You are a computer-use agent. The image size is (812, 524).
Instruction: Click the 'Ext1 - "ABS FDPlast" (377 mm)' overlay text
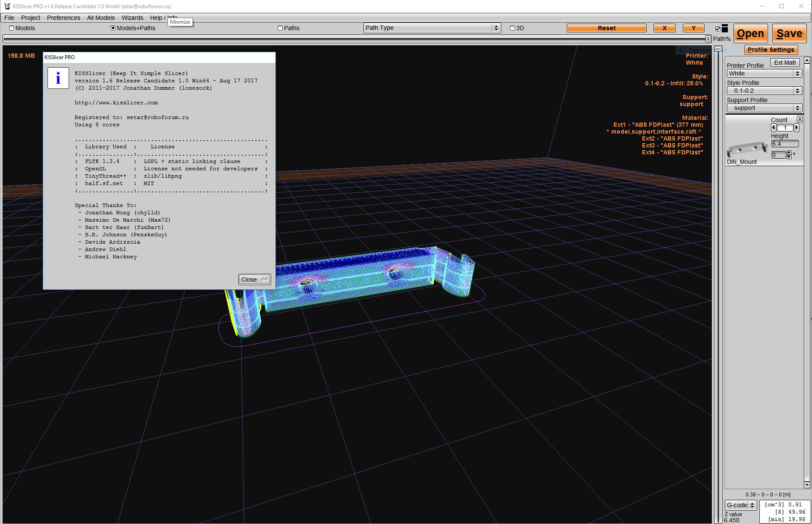click(x=658, y=125)
